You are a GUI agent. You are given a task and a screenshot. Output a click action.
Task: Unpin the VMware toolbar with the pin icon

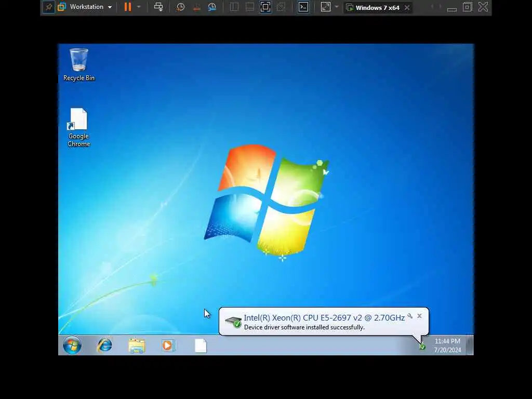pyautogui.click(x=49, y=7)
